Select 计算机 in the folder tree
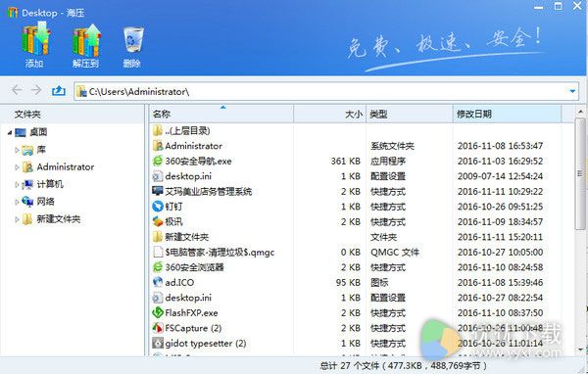 tap(50, 184)
